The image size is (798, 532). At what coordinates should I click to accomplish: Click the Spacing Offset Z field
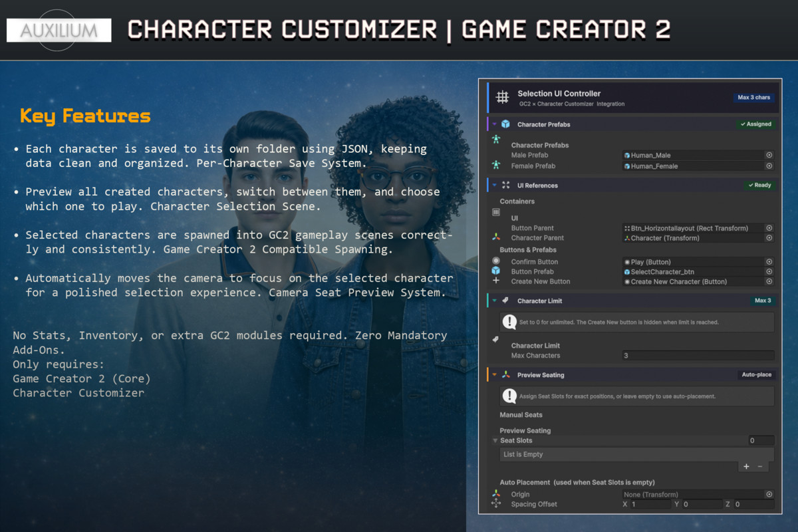[x=754, y=505]
